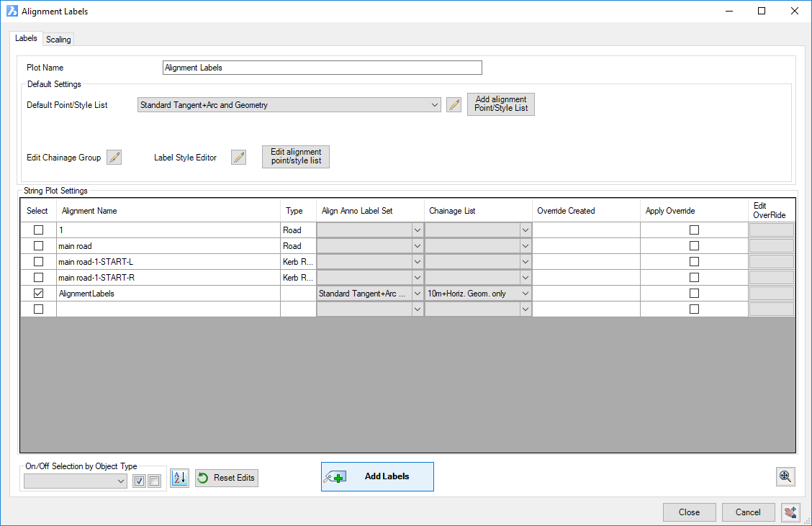Click the select-all checked-box icon

click(x=140, y=481)
